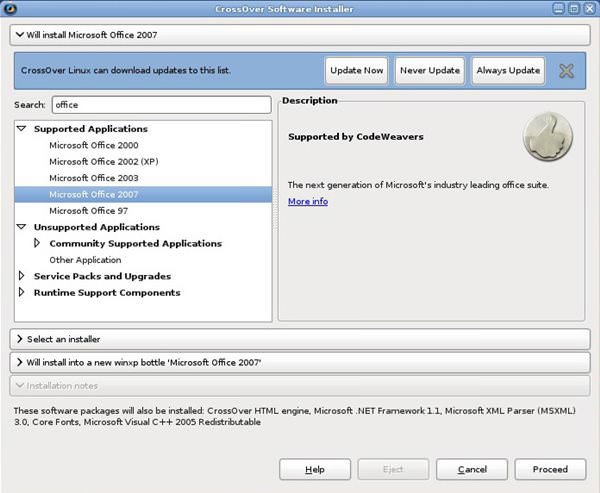Select the highlighted Microsoft Office 2007 row
Viewport: 600px width, 493px height.
[143, 194]
